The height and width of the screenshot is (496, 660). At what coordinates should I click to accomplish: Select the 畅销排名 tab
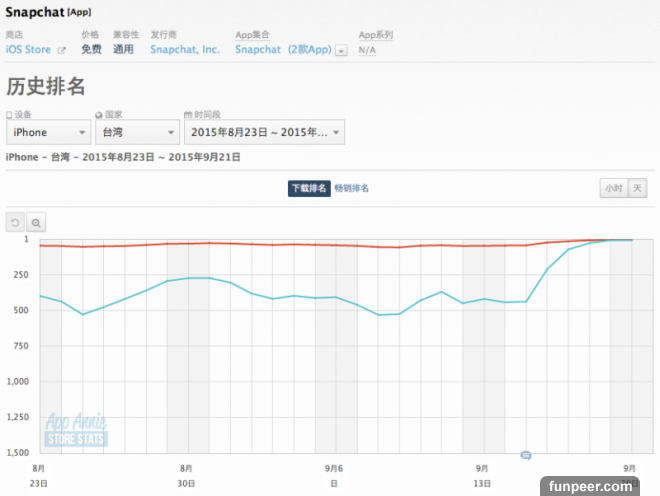click(351, 189)
